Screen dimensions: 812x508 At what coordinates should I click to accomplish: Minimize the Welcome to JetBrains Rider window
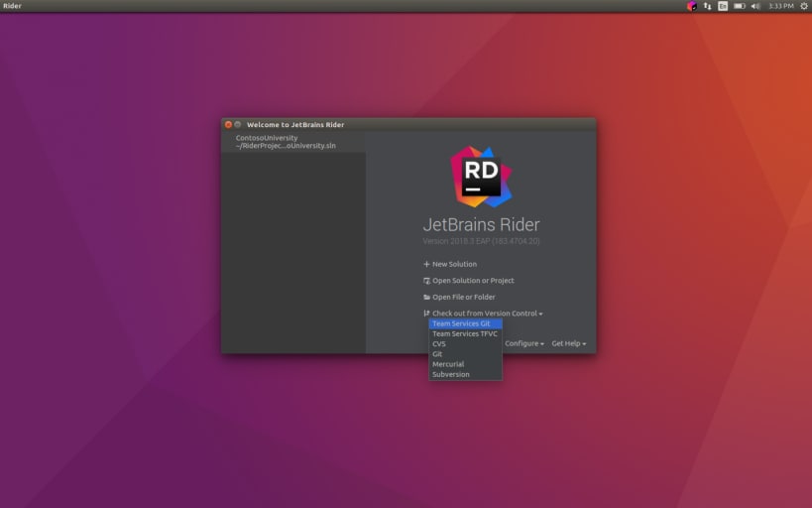[238, 124]
